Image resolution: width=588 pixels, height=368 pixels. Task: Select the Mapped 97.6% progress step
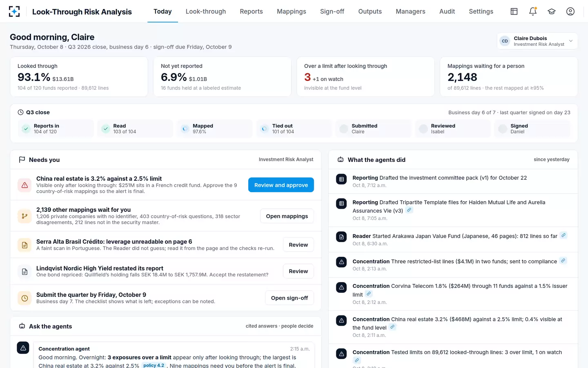pyautogui.click(x=214, y=129)
